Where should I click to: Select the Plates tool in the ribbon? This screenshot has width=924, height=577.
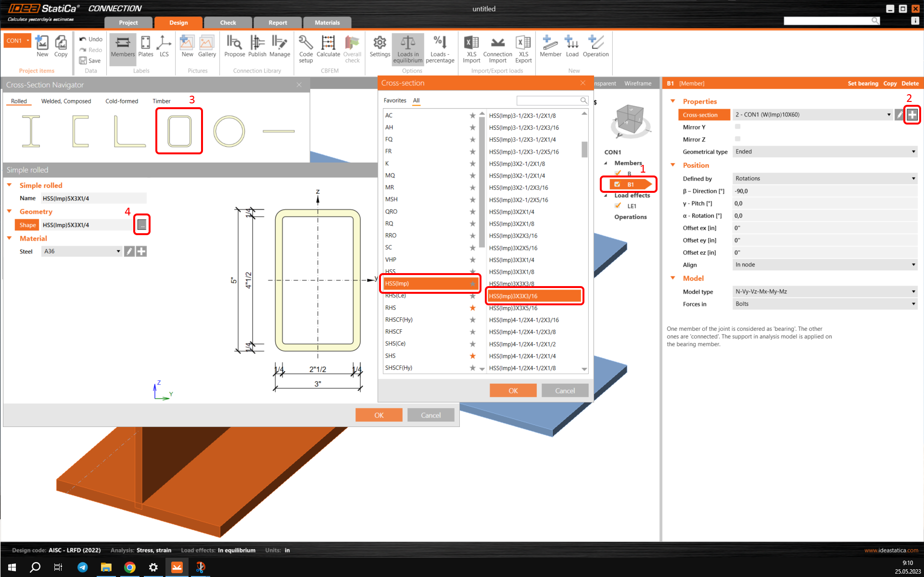pos(146,49)
